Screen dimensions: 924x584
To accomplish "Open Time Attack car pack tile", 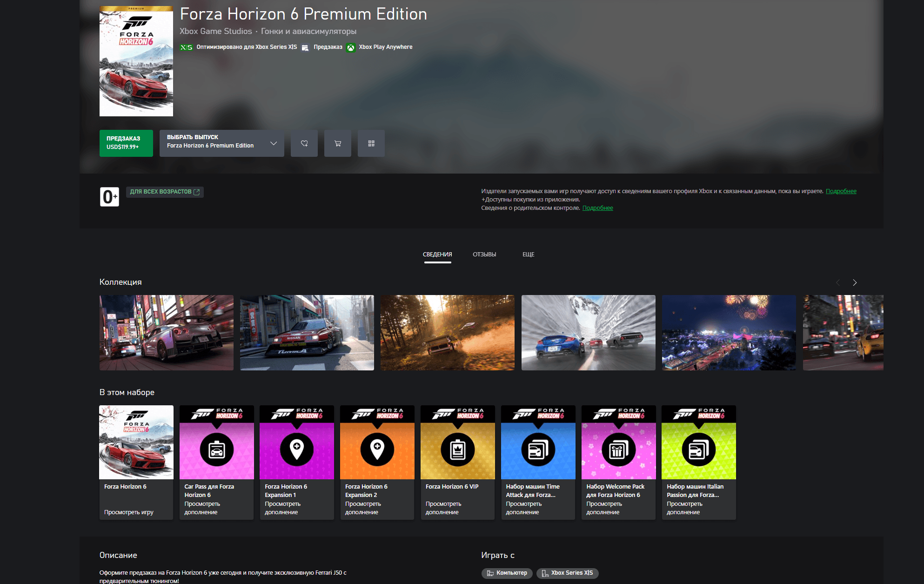I will click(538, 462).
